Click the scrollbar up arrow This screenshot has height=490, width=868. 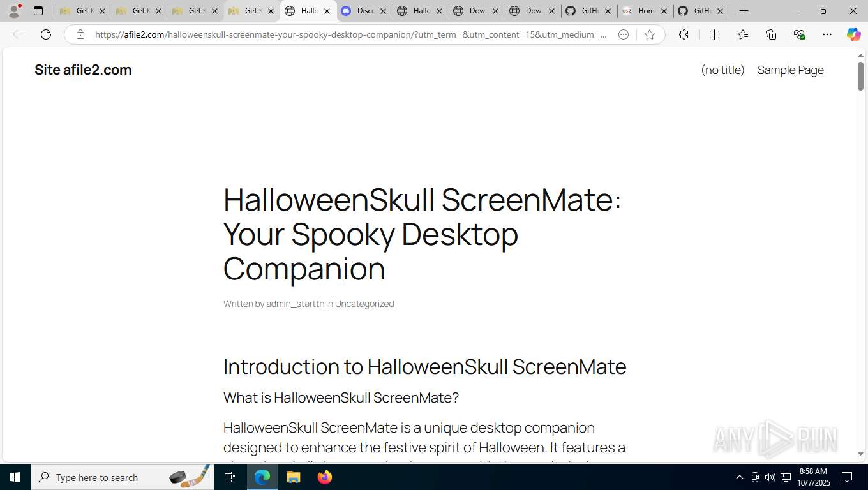pos(860,56)
